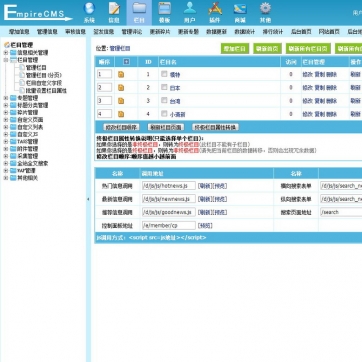Expand the 自定义列表 tree node
Screen dimensions: 362x362
coord(6,127)
